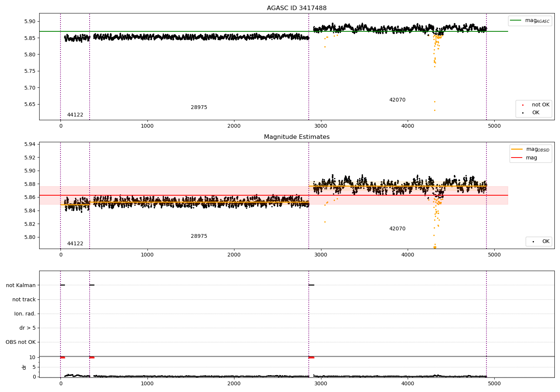Image resolution: width=560 pixels, height=392 pixels.
Task: Click the 'not track' axis label
Action: pyautogui.click(x=24, y=300)
